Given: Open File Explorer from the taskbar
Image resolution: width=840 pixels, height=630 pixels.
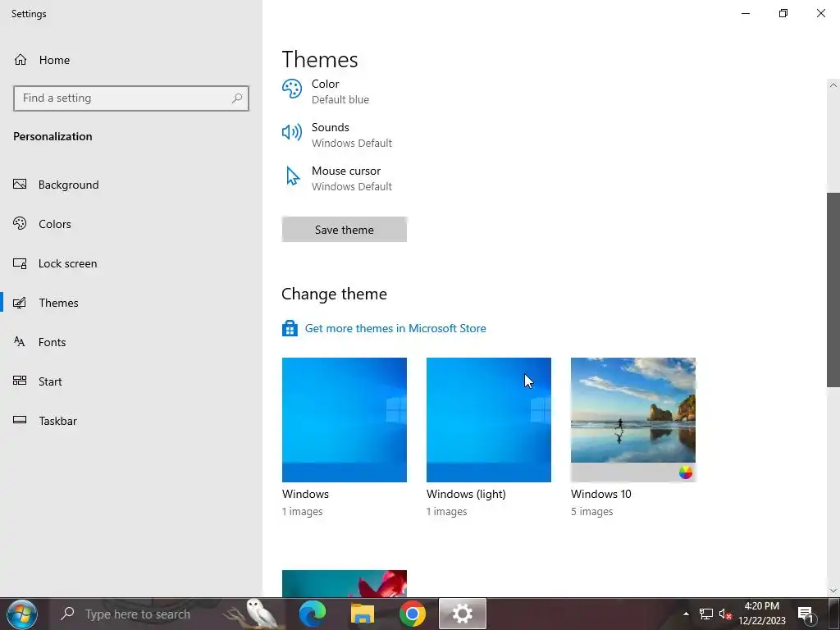Looking at the screenshot, I should pos(362,614).
